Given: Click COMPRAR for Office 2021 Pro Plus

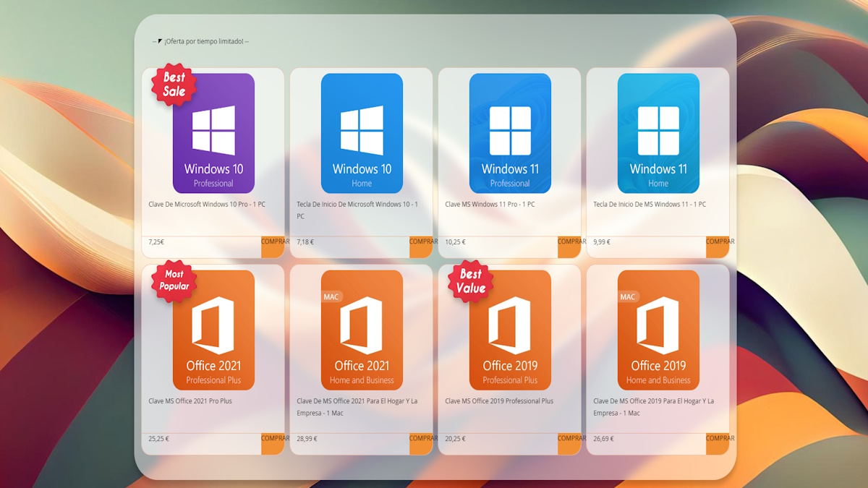Looking at the screenshot, I should tap(273, 443).
